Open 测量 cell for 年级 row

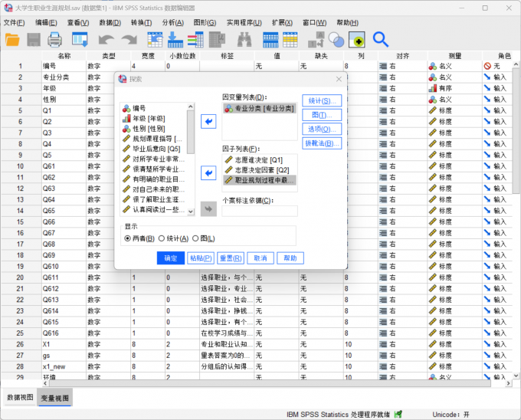[454, 88]
